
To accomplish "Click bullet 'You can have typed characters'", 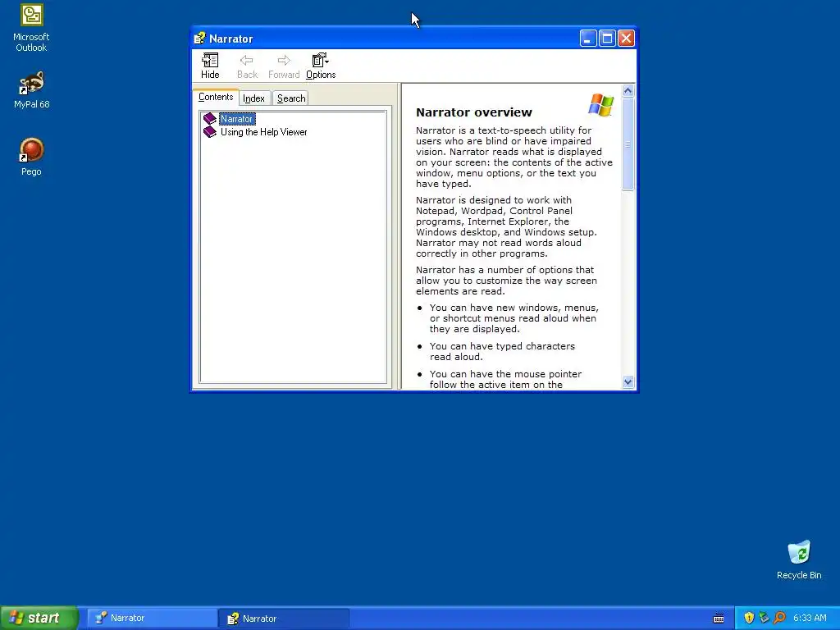I will pos(502,351).
